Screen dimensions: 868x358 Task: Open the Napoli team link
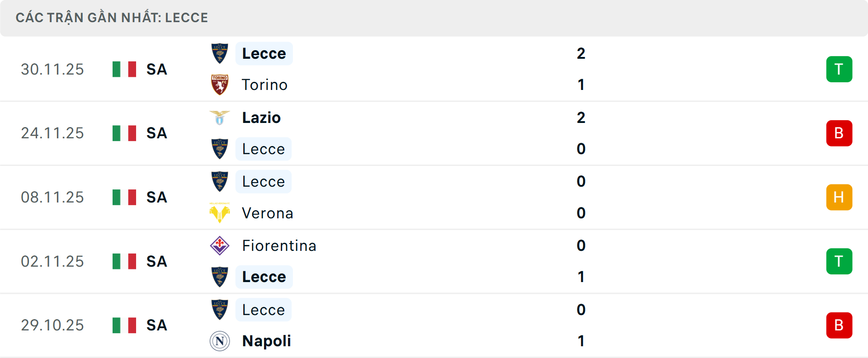click(x=266, y=341)
